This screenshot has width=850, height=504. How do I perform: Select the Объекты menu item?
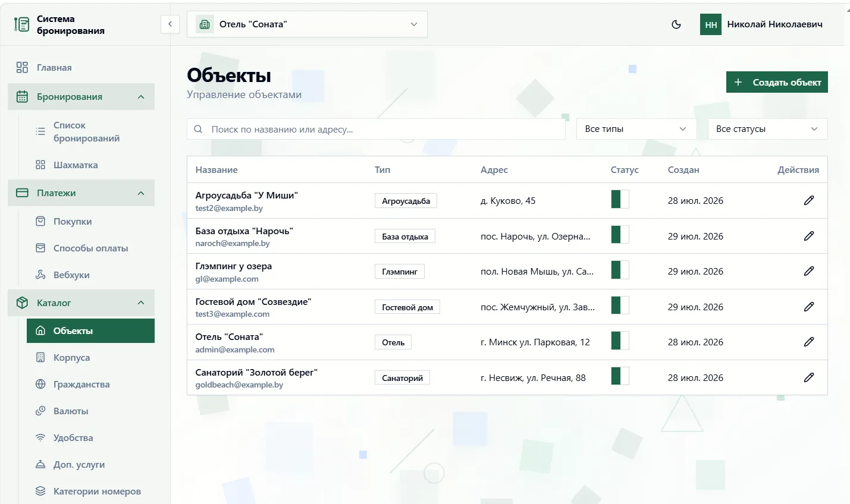90,331
